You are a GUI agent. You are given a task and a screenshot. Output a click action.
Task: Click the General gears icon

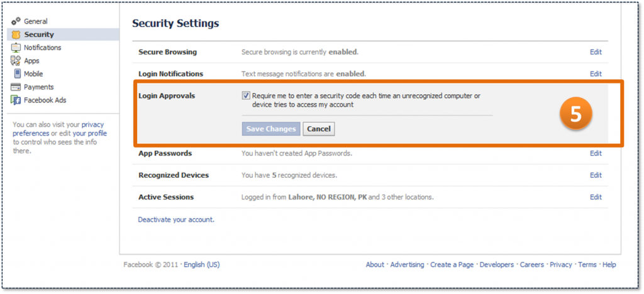point(16,21)
